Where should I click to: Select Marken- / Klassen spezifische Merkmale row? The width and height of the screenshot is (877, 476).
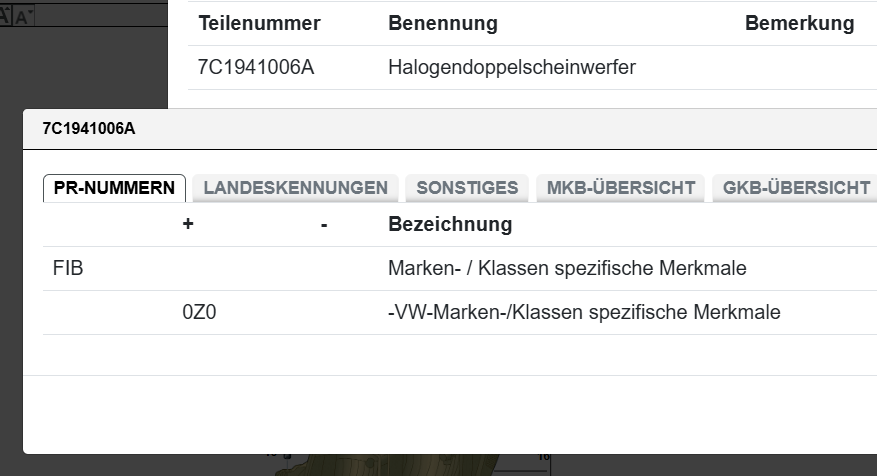(566, 268)
